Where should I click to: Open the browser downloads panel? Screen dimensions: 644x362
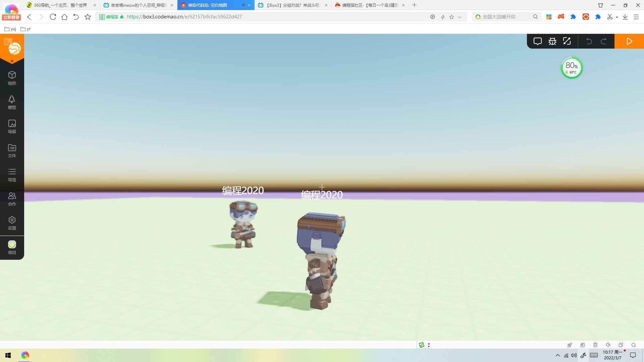coord(625,17)
